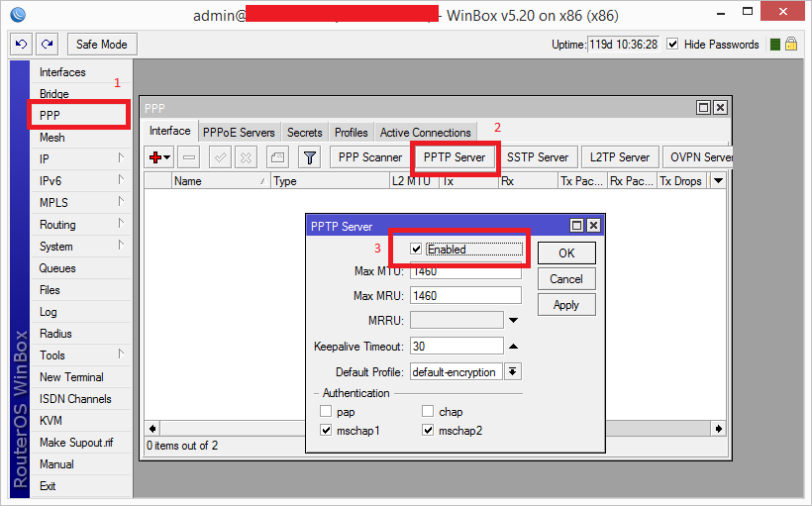Click the Comment note toolbar icon
This screenshot has width=812, height=506.
[x=277, y=157]
